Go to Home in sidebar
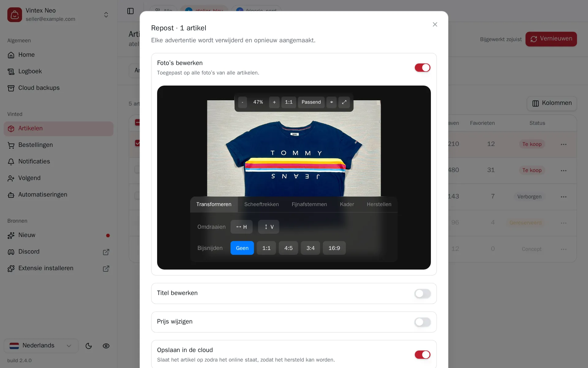This screenshot has height=368, width=588. coord(58,55)
